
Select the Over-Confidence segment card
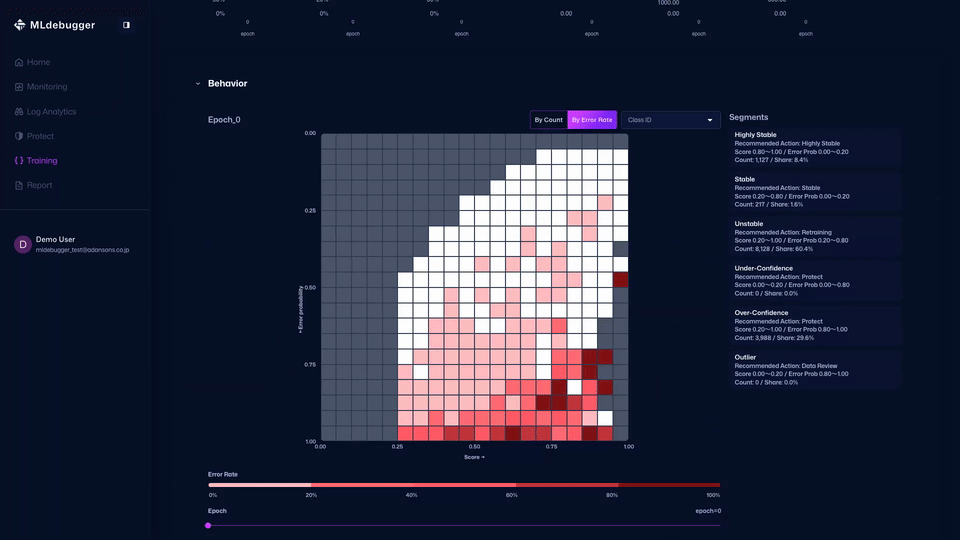[x=815, y=325]
